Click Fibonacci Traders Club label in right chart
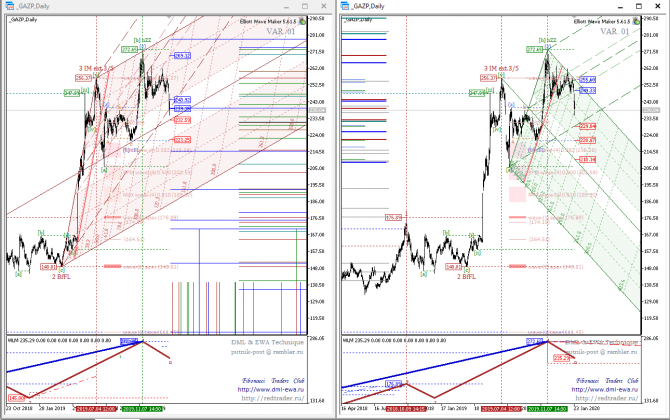This screenshot has height=420, width=670. 607,381
